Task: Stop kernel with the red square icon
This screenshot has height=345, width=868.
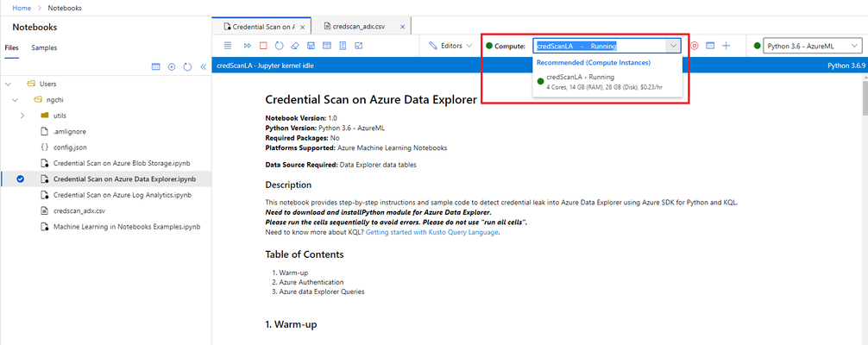Action: tap(263, 46)
